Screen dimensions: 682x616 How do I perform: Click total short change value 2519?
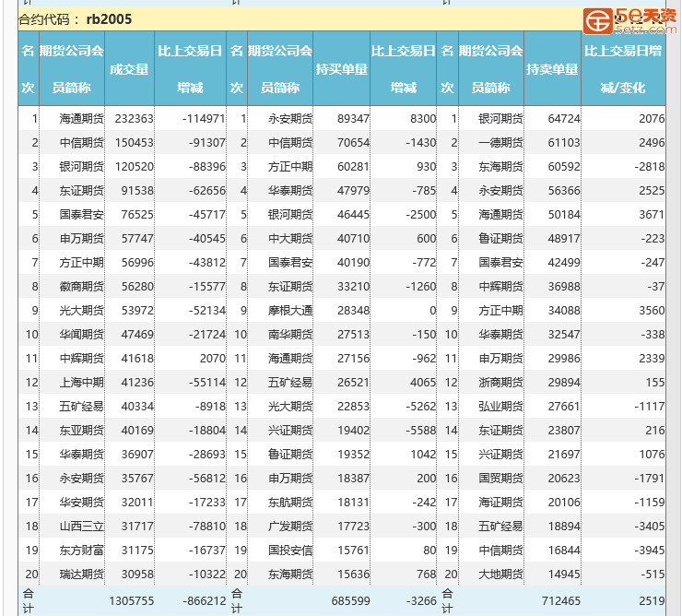point(652,600)
